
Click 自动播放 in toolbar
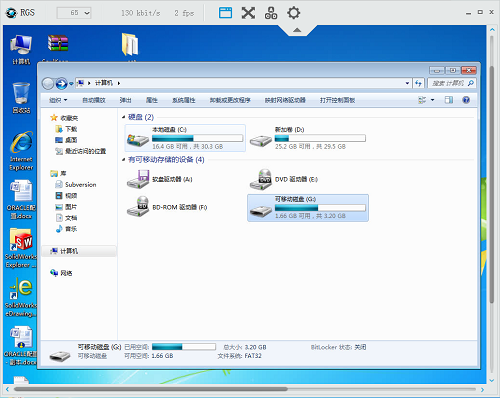[94, 100]
